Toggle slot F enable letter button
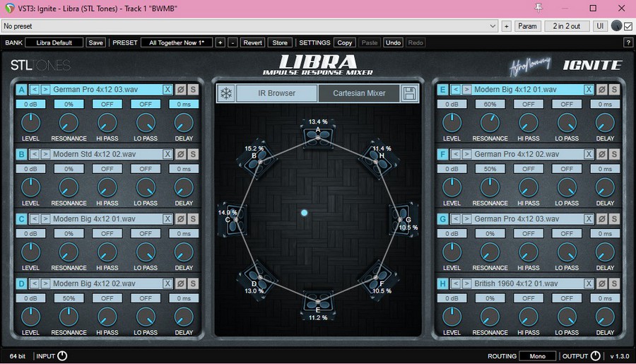Image resolution: width=636 pixels, height=364 pixels. coord(442,154)
